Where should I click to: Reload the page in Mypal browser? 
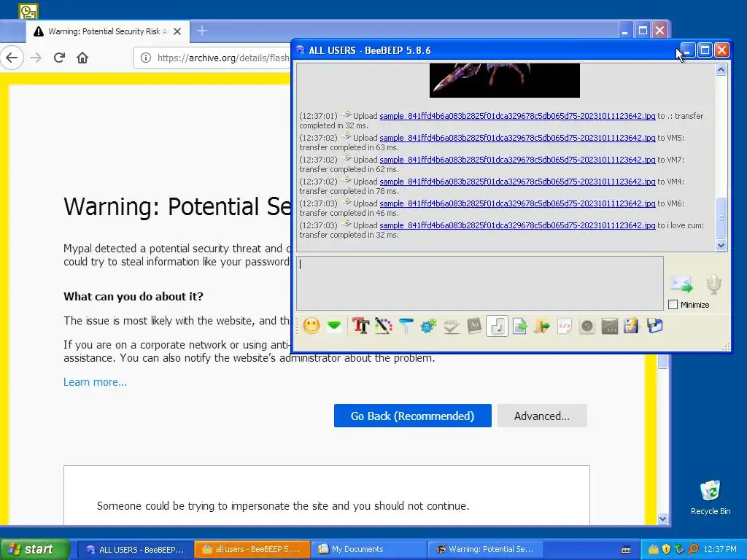[x=59, y=58]
